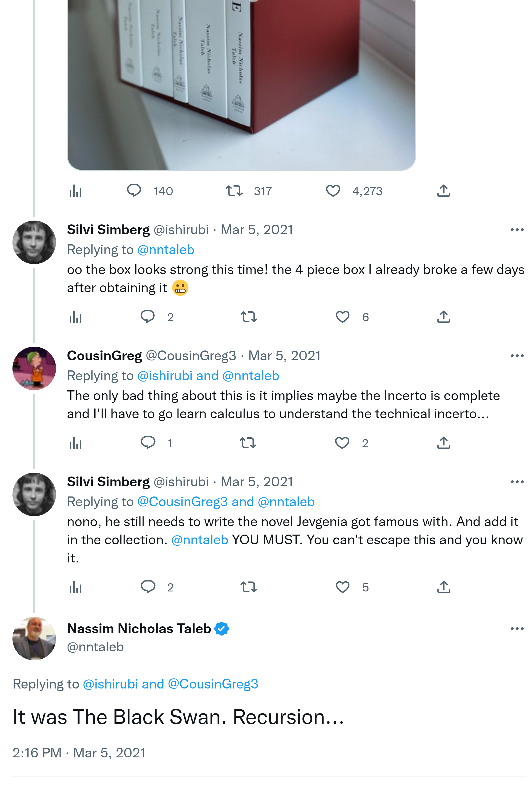Reply to the tweet with 140 comments

point(134,191)
